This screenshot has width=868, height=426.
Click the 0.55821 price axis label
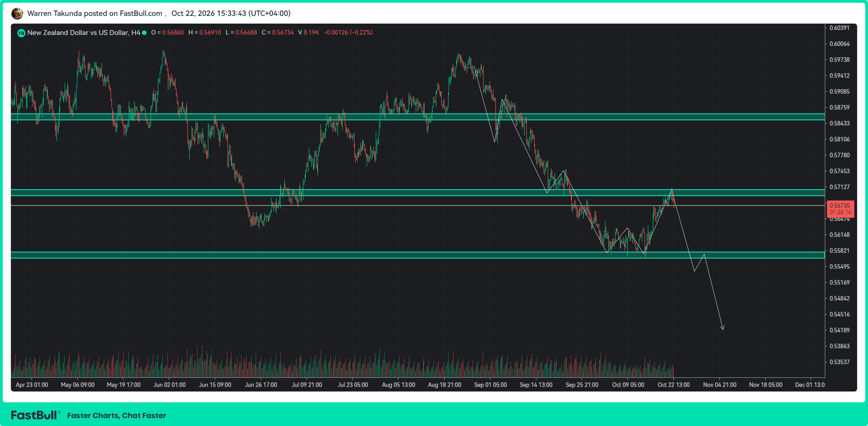(x=839, y=251)
